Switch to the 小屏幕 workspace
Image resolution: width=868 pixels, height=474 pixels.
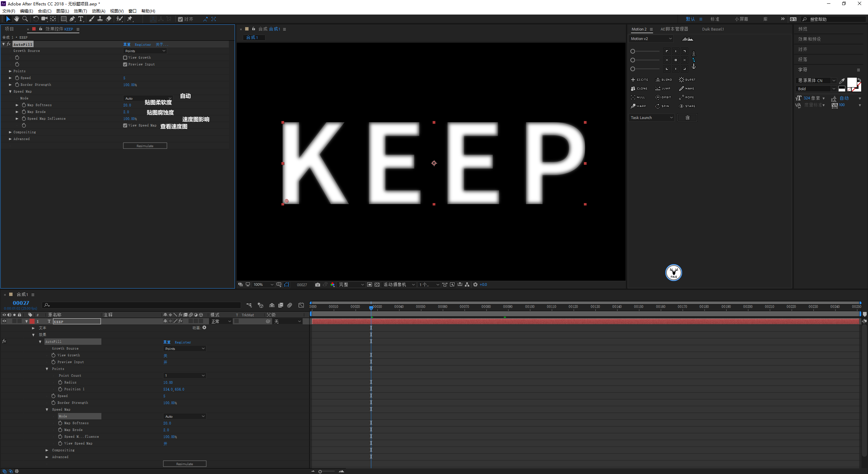tap(742, 19)
